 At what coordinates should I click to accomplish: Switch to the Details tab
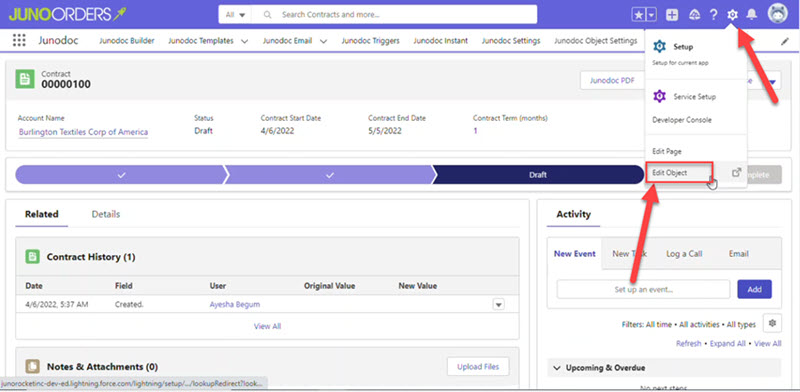[x=106, y=214]
